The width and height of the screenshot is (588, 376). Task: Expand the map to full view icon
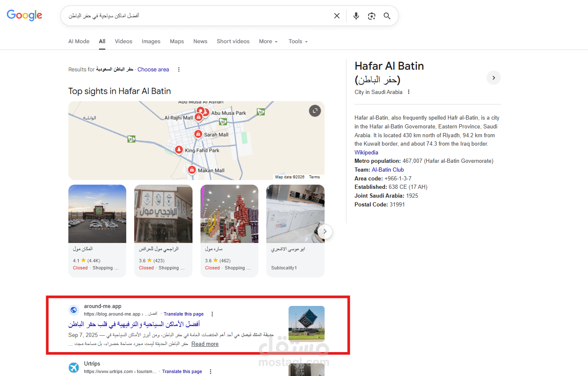(315, 110)
